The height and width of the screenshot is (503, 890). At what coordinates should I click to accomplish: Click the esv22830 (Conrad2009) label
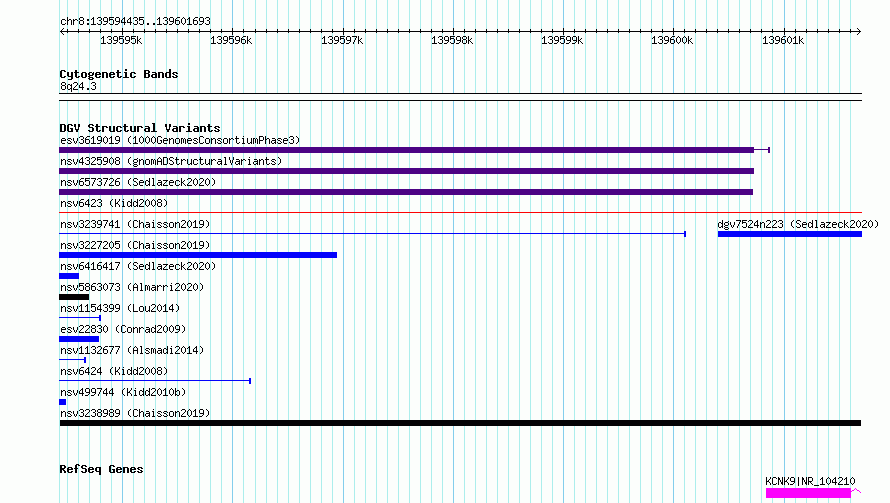(123, 329)
